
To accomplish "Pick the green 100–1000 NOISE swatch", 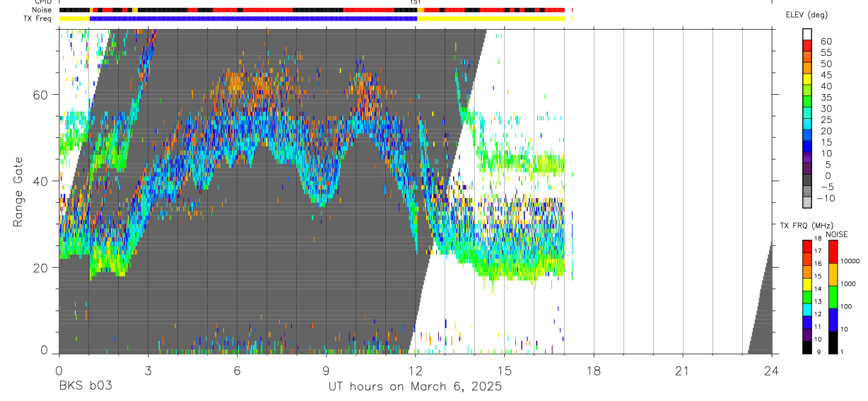I will coord(833,297).
